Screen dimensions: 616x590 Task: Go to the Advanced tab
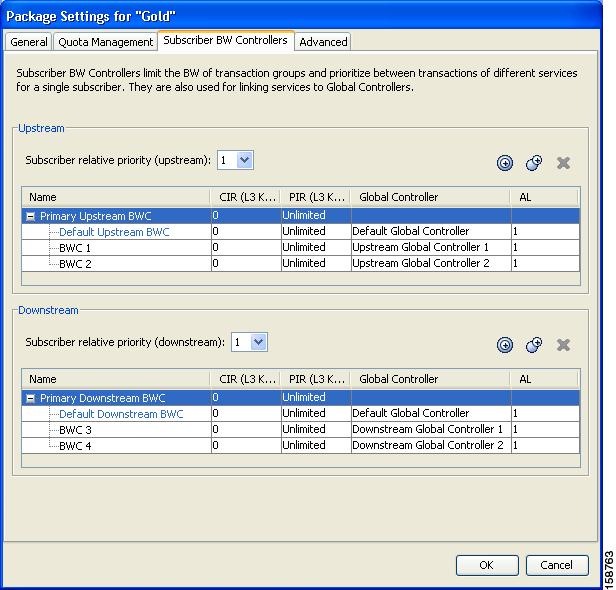click(x=323, y=42)
